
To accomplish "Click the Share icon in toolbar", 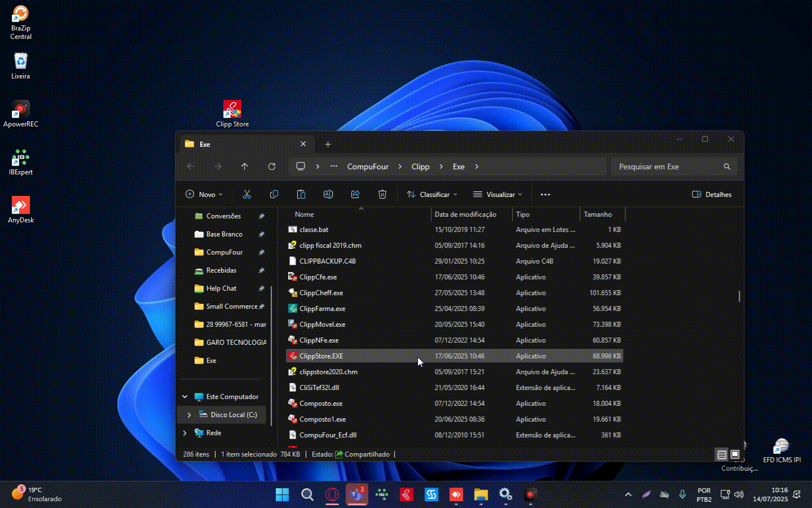I will [x=355, y=194].
